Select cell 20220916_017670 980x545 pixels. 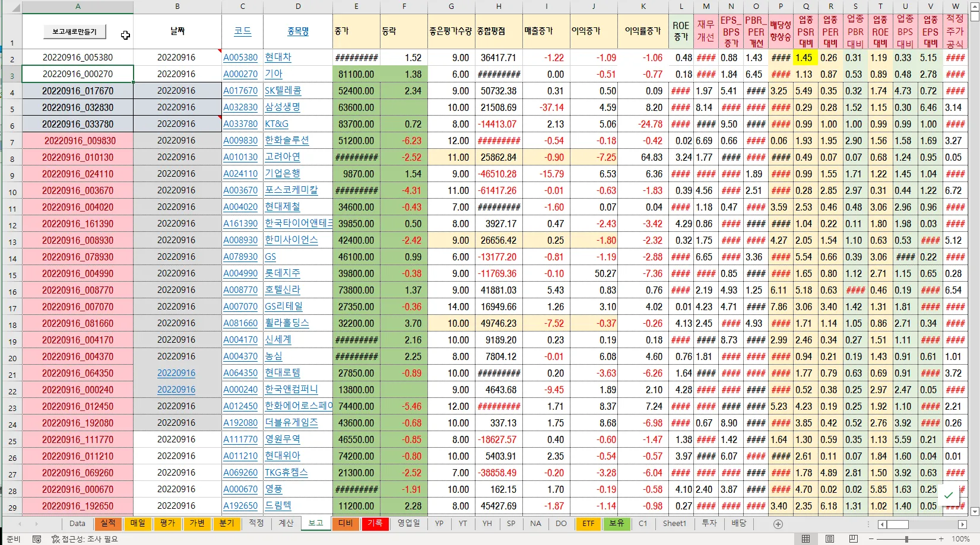click(78, 91)
